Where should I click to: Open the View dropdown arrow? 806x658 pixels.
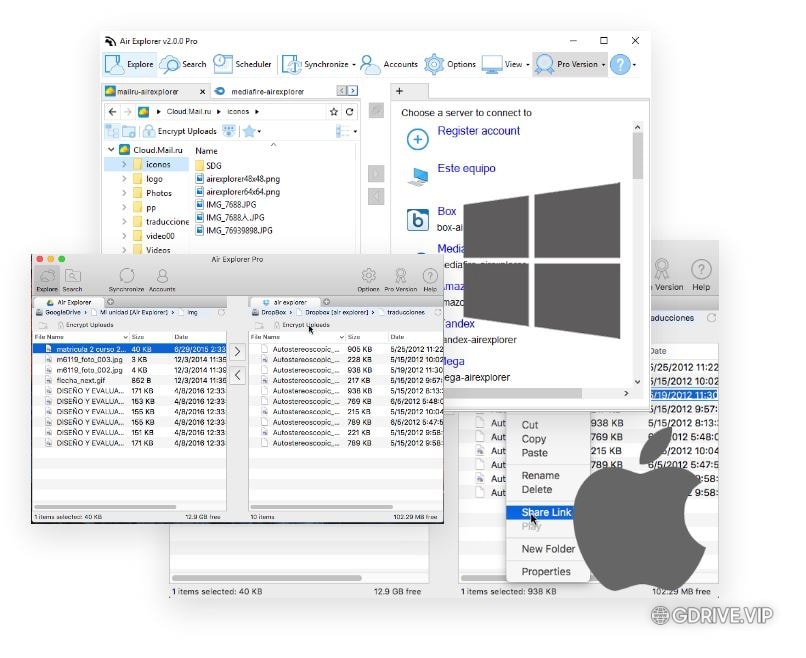(x=527, y=65)
